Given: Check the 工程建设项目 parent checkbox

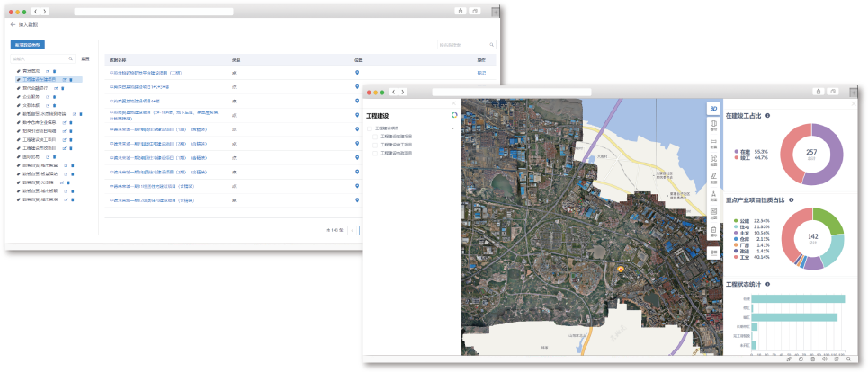Looking at the screenshot, I should [370, 128].
